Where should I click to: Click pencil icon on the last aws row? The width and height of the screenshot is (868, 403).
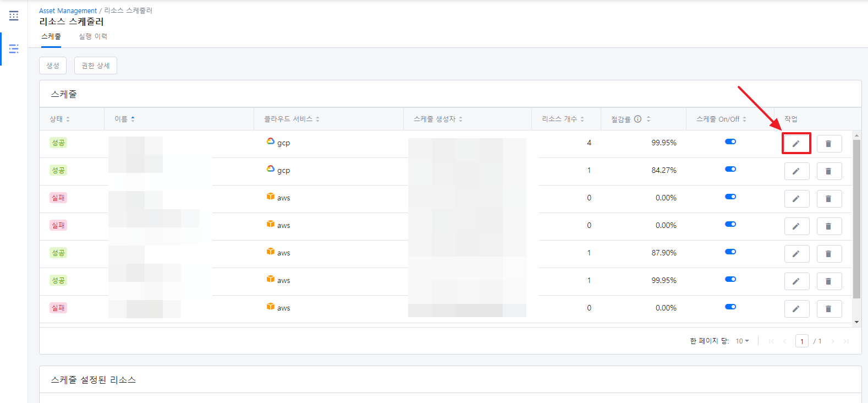(x=796, y=309)
